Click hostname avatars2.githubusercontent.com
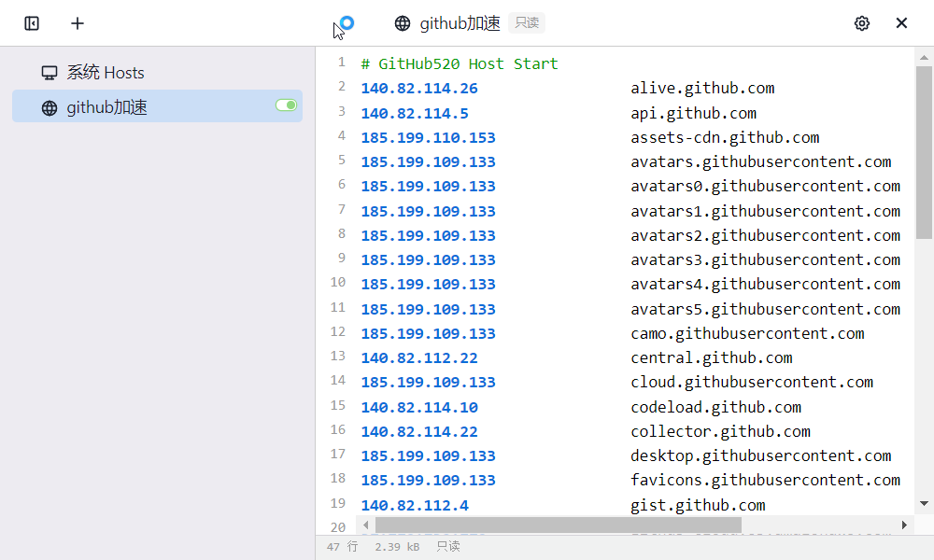Screen dimensions: 934x560 766,235
